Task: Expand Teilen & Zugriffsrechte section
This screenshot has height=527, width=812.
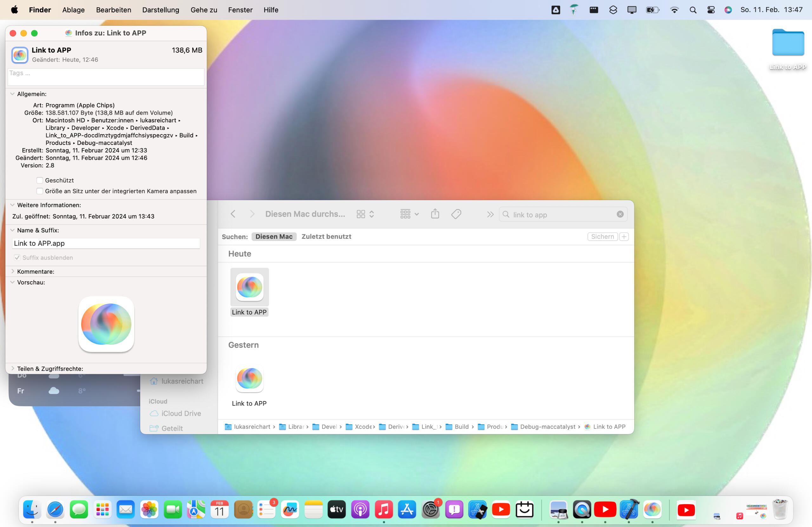Action: pos(13,368)
